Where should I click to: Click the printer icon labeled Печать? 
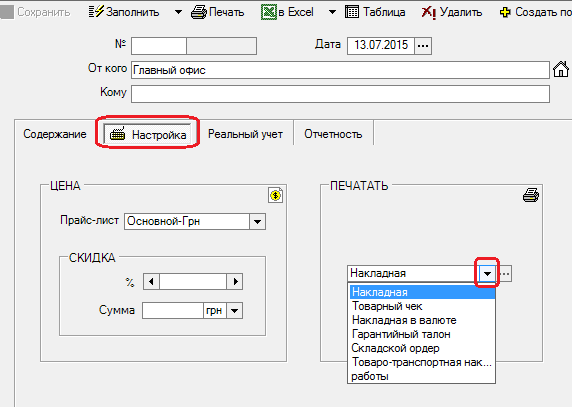click(199, 12)
